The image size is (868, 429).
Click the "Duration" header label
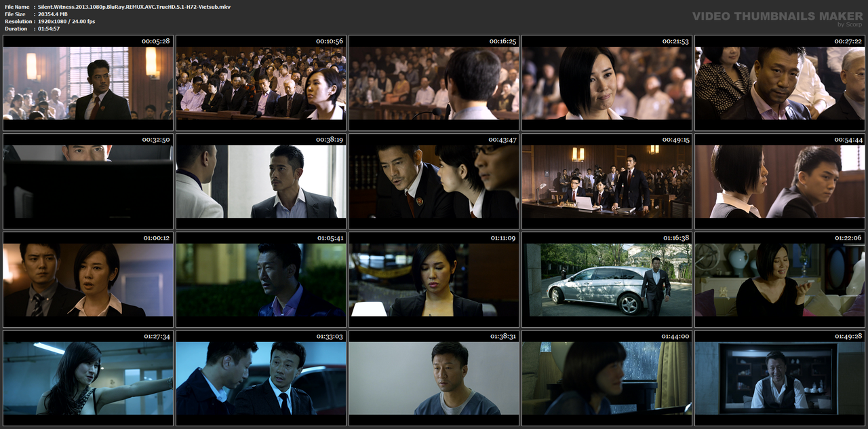pos(16,29)
